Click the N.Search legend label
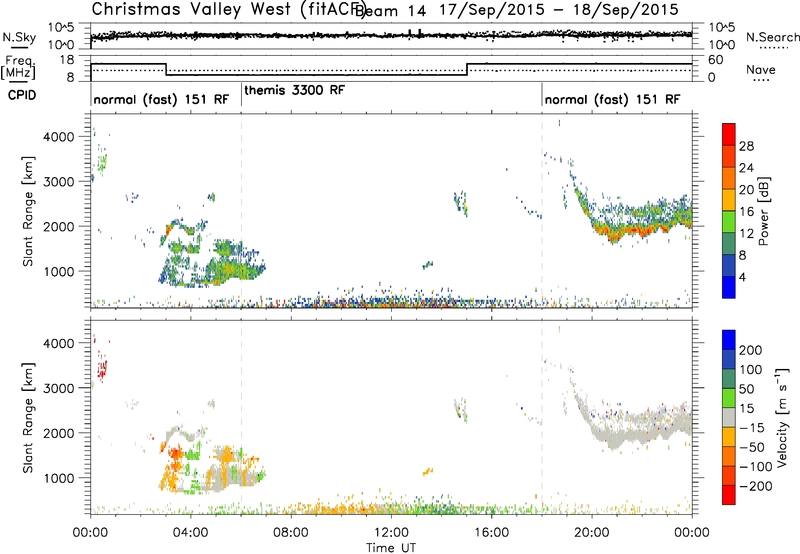800x554 pixels. 772,37
